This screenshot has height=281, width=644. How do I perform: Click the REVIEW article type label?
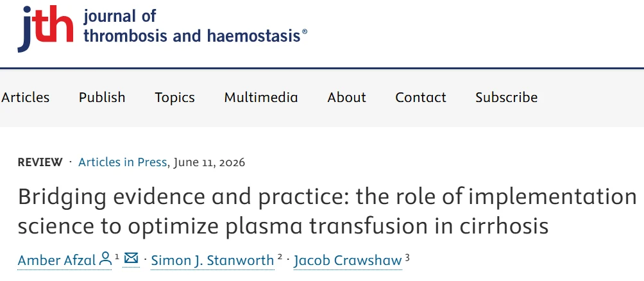point(40,162)
